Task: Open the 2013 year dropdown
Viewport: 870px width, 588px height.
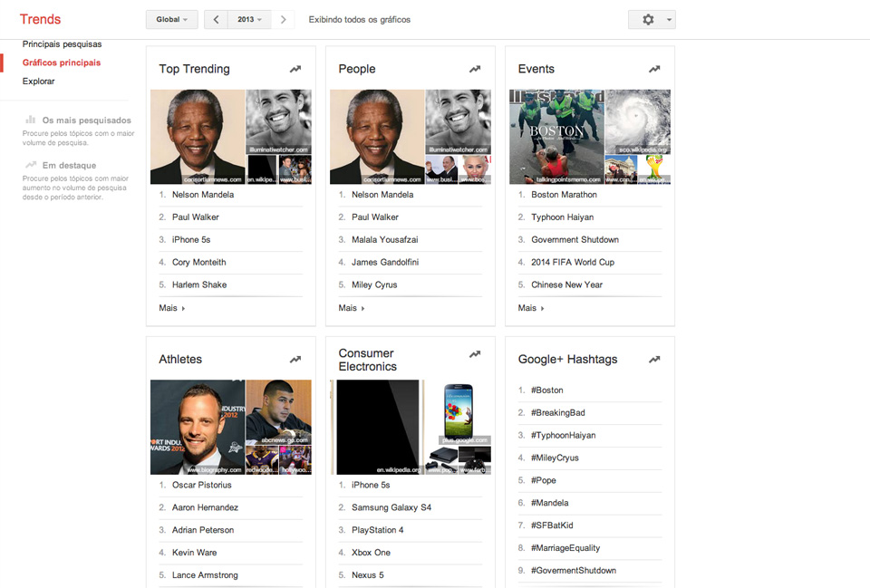Action: coord(249,19)
